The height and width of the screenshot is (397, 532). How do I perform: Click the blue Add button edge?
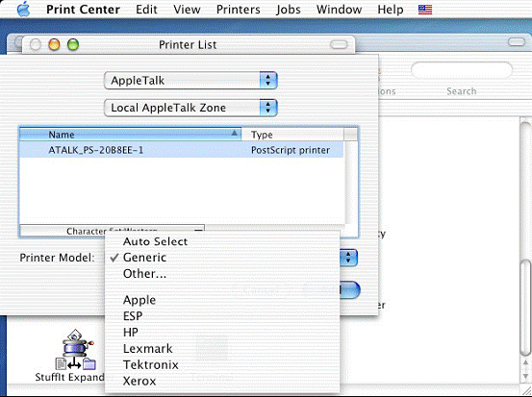point(349,290)
